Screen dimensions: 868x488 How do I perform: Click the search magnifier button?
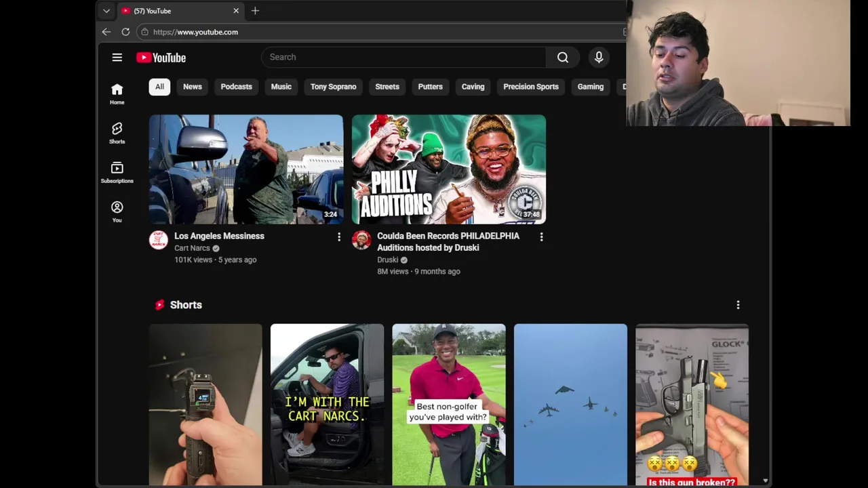pyautogui.click(x=563, y=58)
